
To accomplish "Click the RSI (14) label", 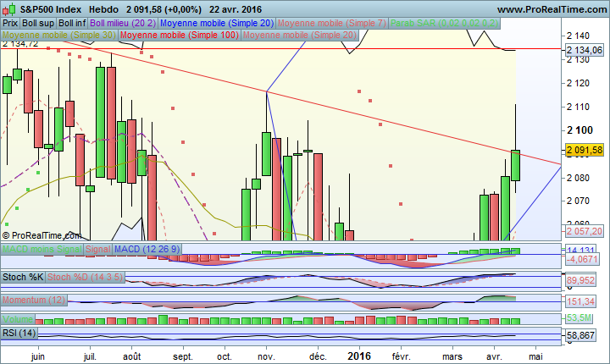I will coord(19,333).
